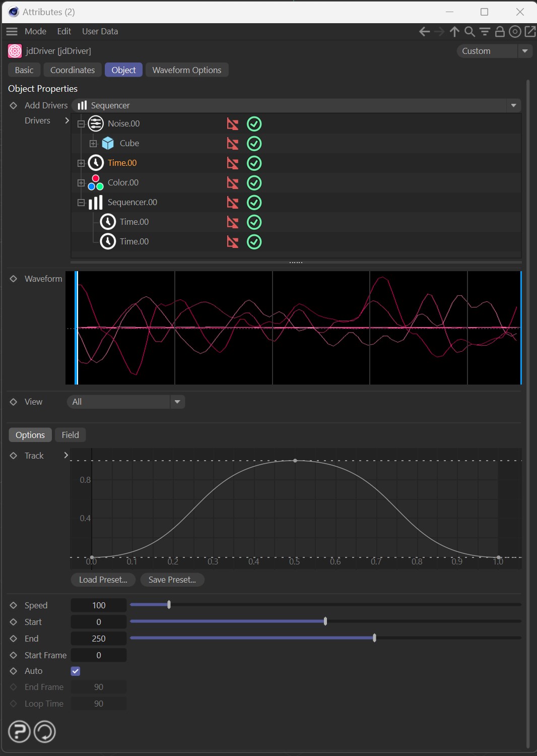This screenshot has width=537, height=756.
Task: Click the search magnifier icon in the toolbar
Action: coord(469,32)
